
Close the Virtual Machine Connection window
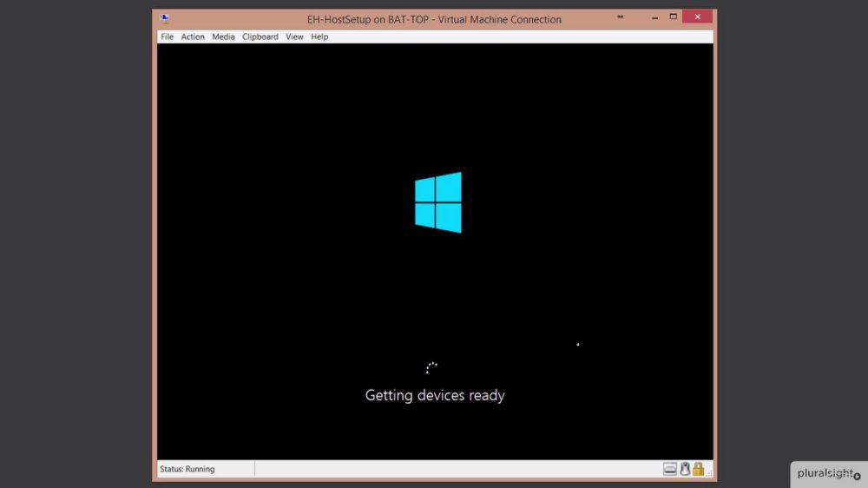[698, 16]
